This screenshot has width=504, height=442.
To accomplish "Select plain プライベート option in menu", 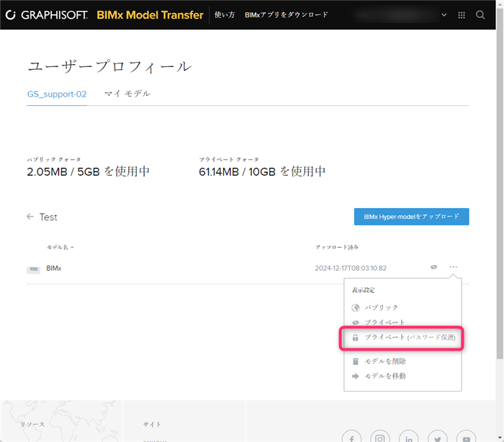I will (378, 322).
